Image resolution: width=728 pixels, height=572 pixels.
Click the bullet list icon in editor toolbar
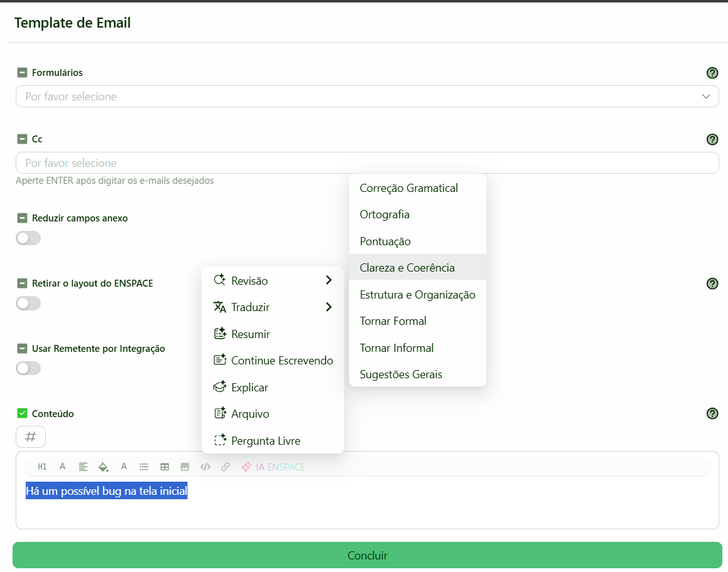(x=144, y=467)
